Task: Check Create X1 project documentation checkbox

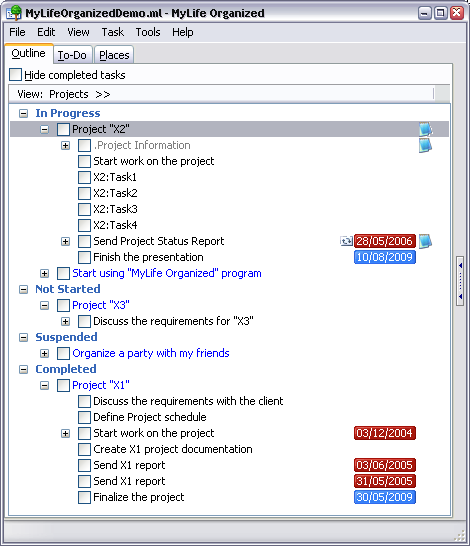Action: point(84,449)
